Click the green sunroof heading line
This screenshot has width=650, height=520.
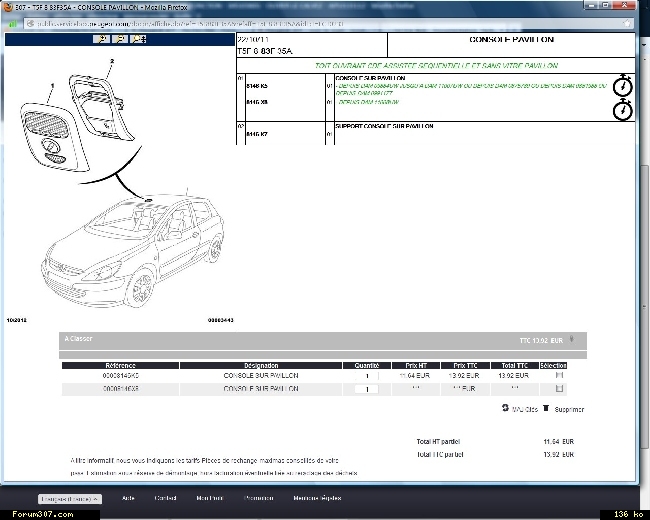436,66
